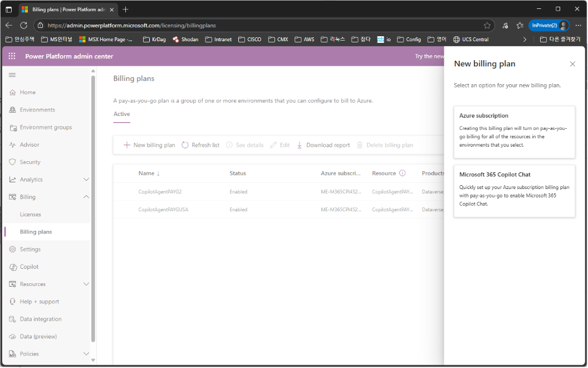Open browser settings ellipsis menu
Viewport: 588px width, 368px height.
pos(578,26)
